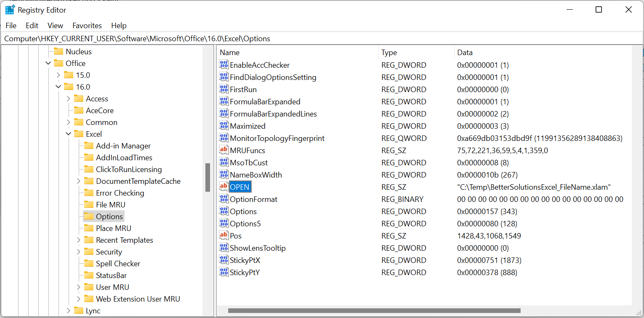This screenshot has width=644, height=318.
Task: Open the Edit menu
Action: pyautogui.click(x=32, y=26)
